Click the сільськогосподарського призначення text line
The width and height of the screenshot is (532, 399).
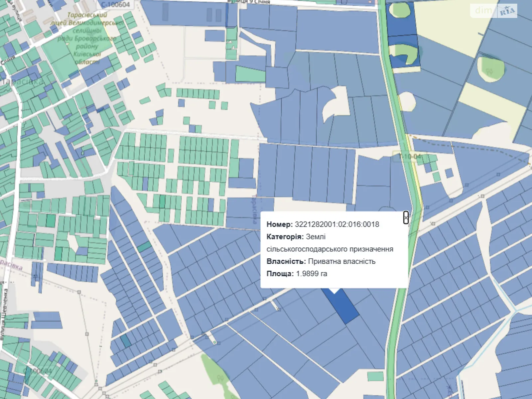(x=330, y=249)
